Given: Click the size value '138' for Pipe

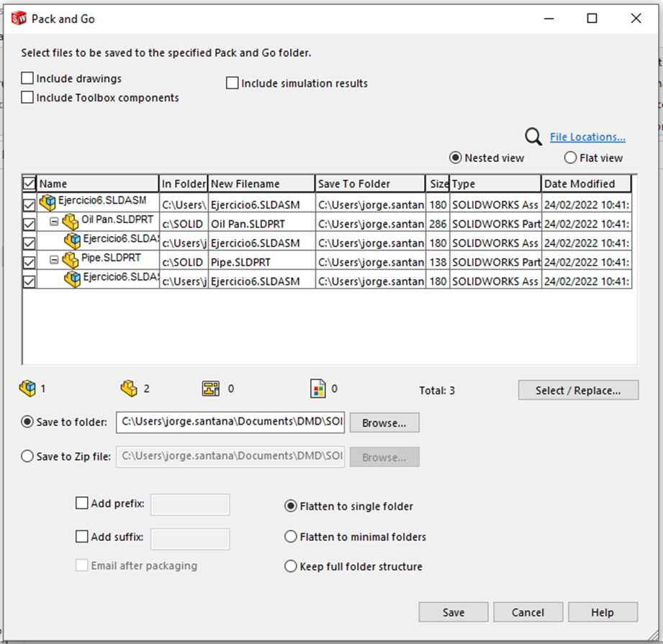Looking at the screenshot, I should tap(438, 263).
